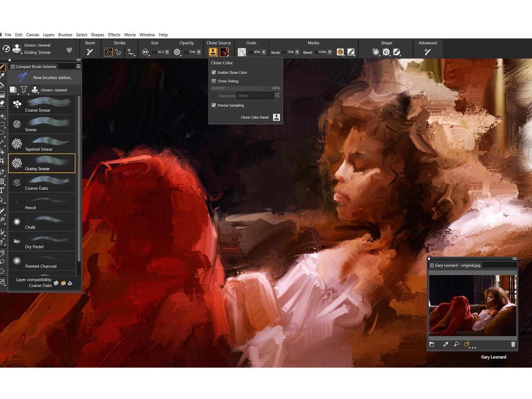Open the Effects menu
Image resolution: width=532 pixels, height=399 pixels.
point(114,35)
